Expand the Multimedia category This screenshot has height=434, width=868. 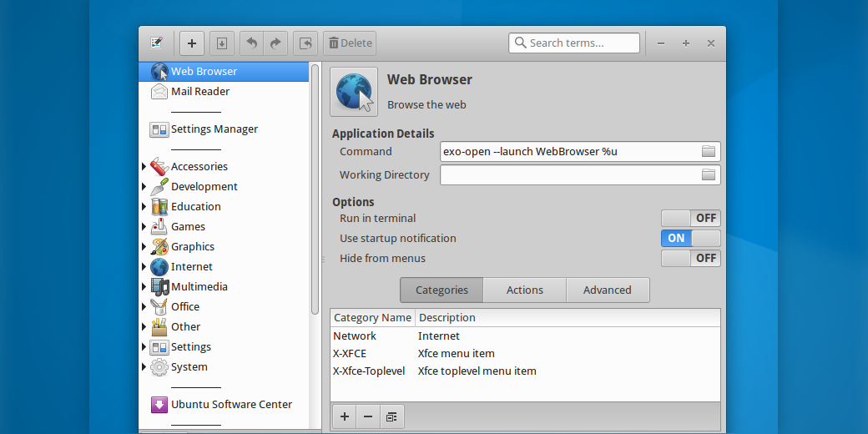tap(144, 287)
